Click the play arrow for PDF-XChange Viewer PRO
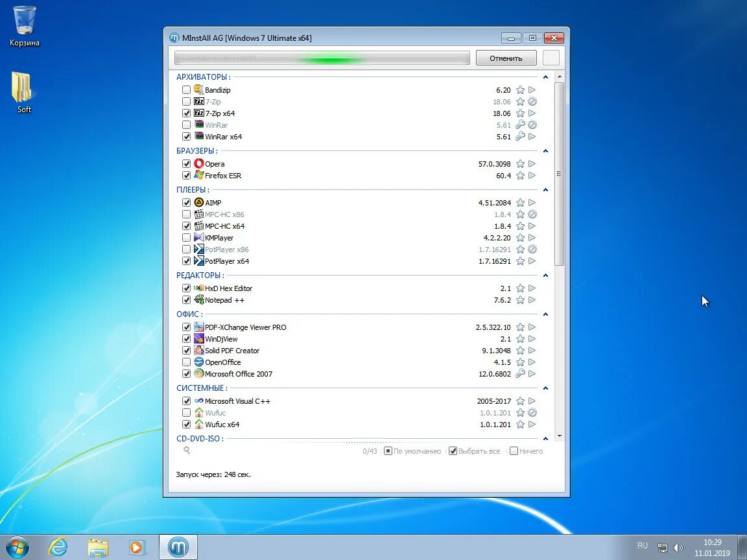 coord(532,327)
